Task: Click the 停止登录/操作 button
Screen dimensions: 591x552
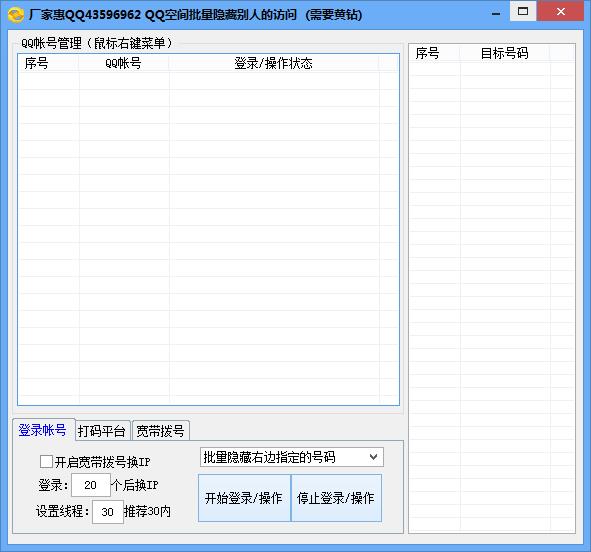Action: (336, 498)
